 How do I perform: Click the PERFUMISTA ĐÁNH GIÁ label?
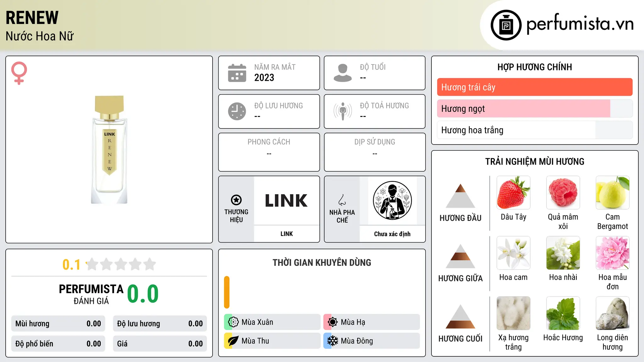91,294
